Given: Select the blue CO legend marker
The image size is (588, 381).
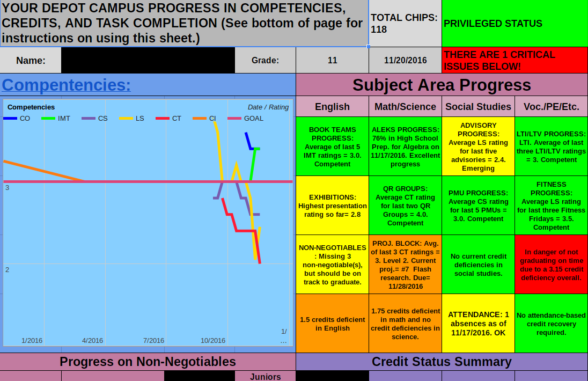Looking at the screenshot, I should (x=11, y=118).
